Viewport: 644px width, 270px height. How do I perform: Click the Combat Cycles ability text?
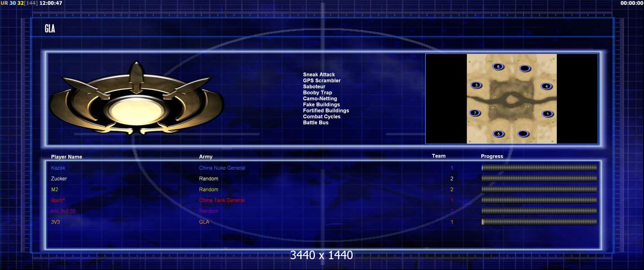click(322, 117)
